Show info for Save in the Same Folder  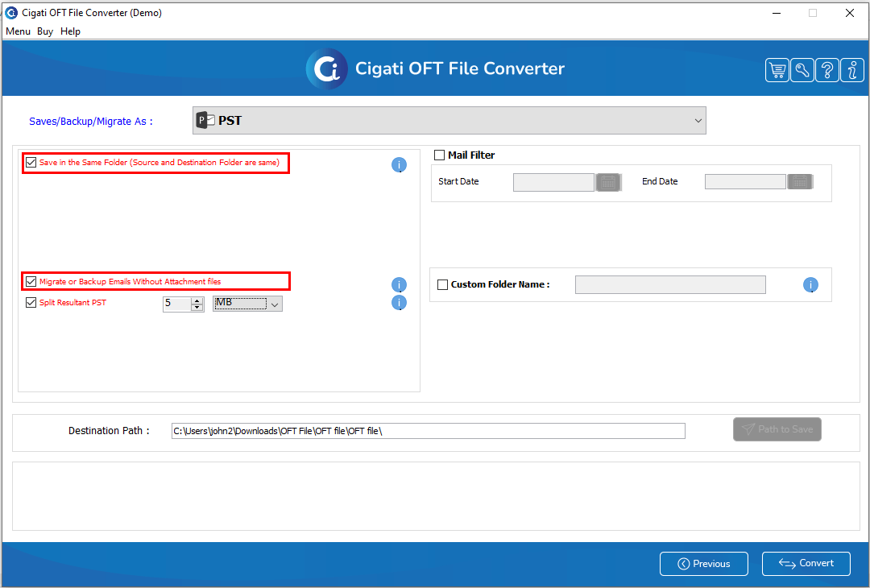pos(399,165)
